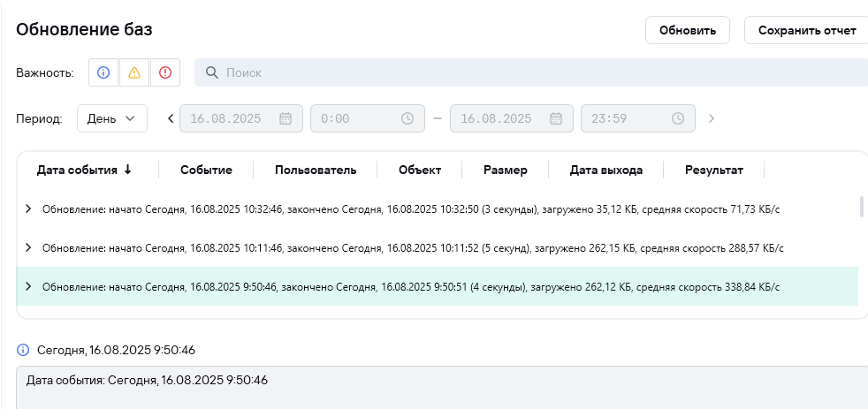
Task: Toggle the blue info importance filter
Action: pos(103,72)
